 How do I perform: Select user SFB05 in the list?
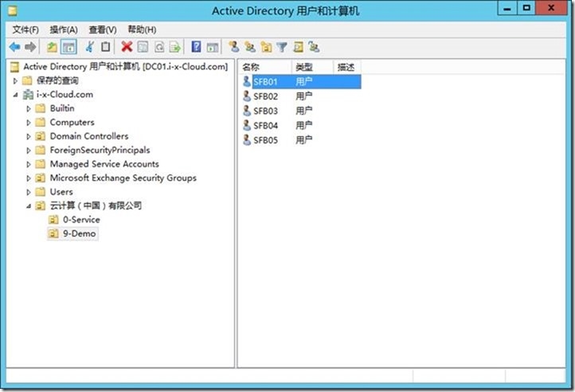265,140
